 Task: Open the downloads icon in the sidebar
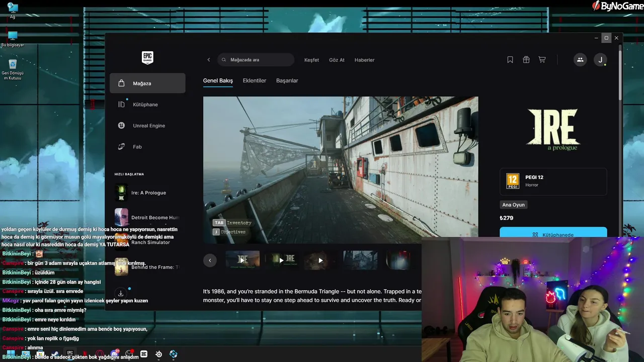click(121, 294)
